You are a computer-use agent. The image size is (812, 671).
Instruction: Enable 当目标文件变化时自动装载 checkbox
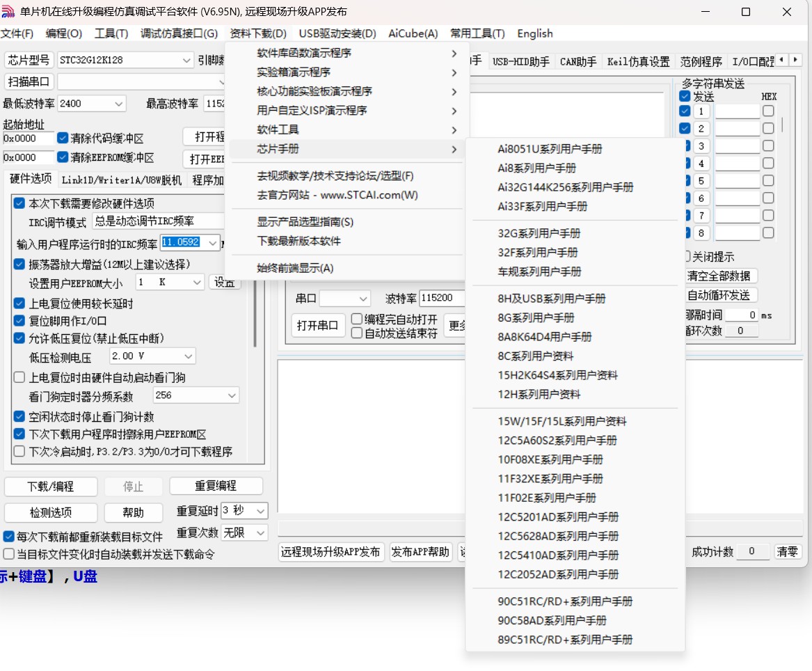(9, 554)
